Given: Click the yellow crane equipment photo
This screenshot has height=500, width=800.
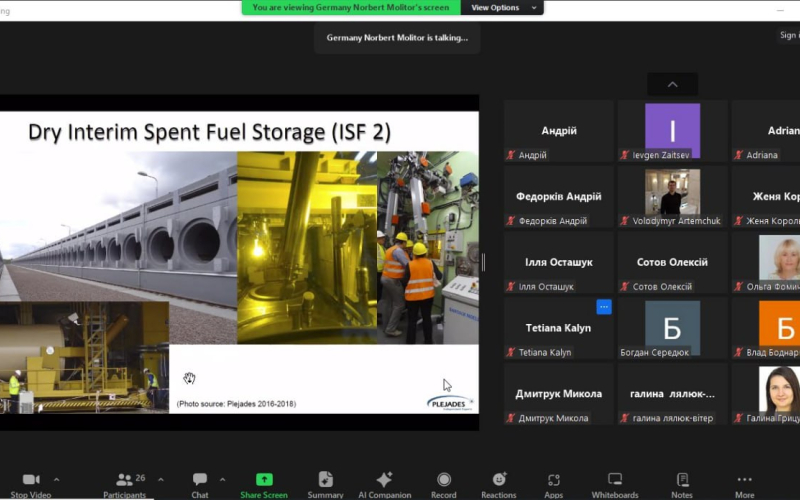Looking at the screenshot, I should tap(84, 357).
